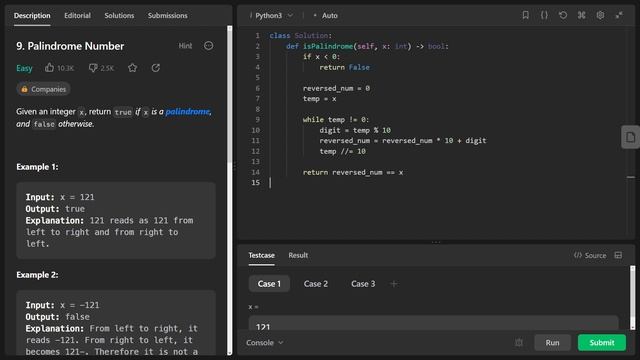Viewport: 640px width, 360px height.
Task: Click the problem title '9. Palindrome Number'
Action: click(x=70, y=46)
